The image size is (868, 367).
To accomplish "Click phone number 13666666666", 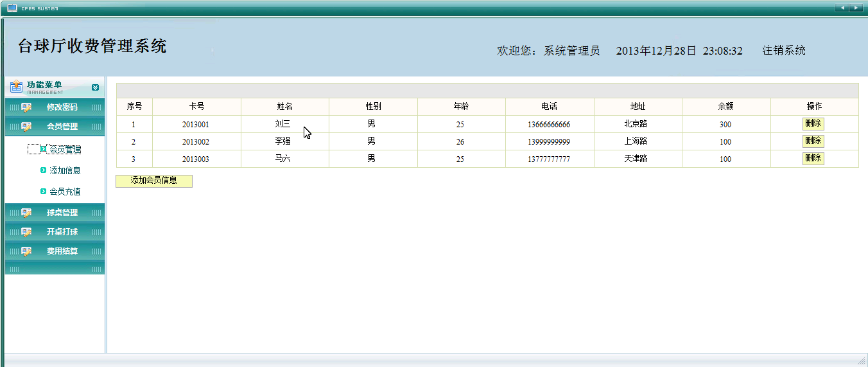I will click(549, 125).
